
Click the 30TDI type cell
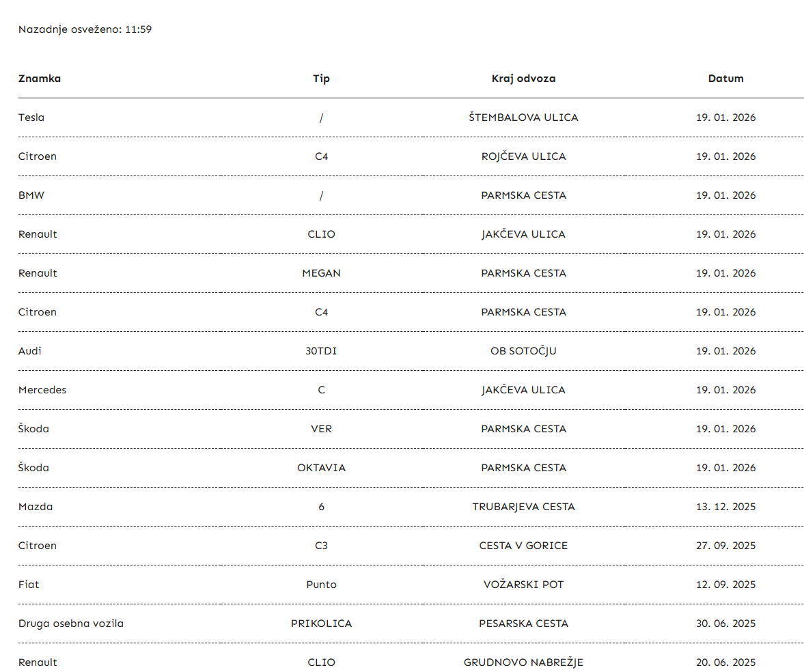click(x=321, y=351)
